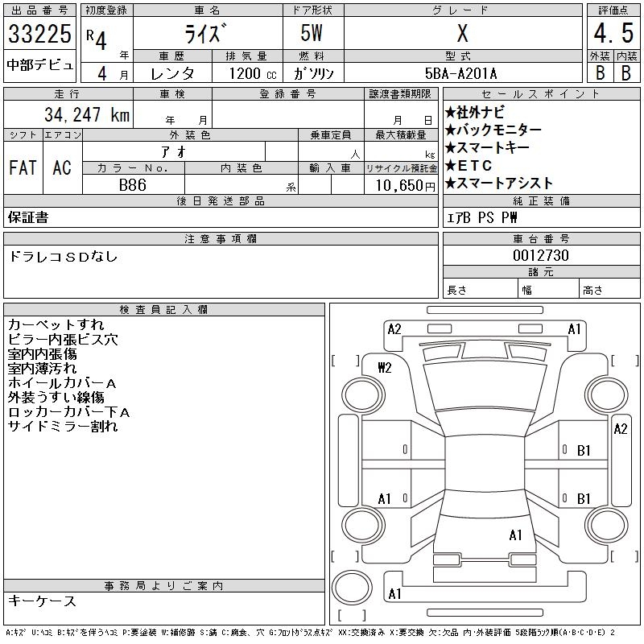This screenshot has width=644, height=644.
Task: Click the color number B86
Action: click(x=133, y=185)
